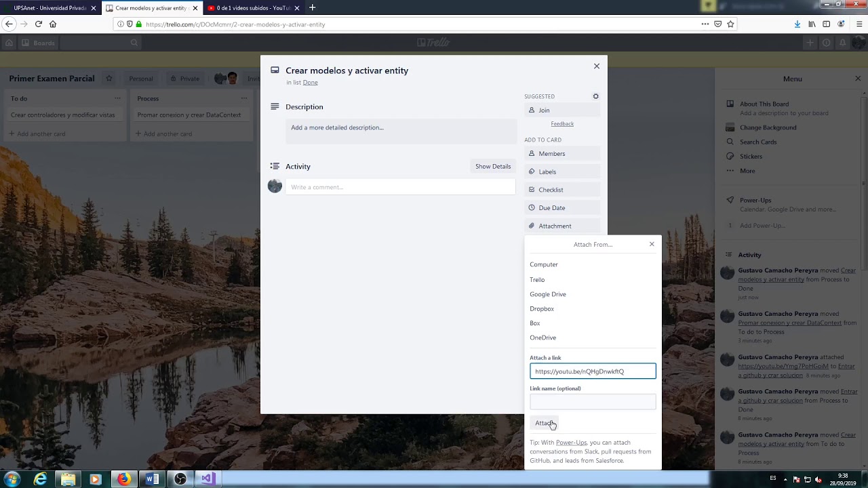This screenshot has height=488, width=868.
Task: Close the board Menu panel
Action: 858,79
